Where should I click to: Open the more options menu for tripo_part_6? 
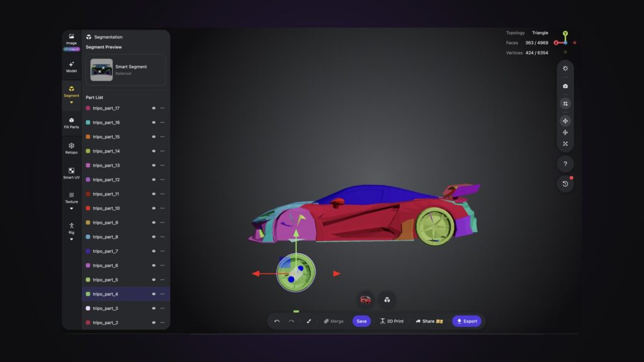[x=162, y=266]
